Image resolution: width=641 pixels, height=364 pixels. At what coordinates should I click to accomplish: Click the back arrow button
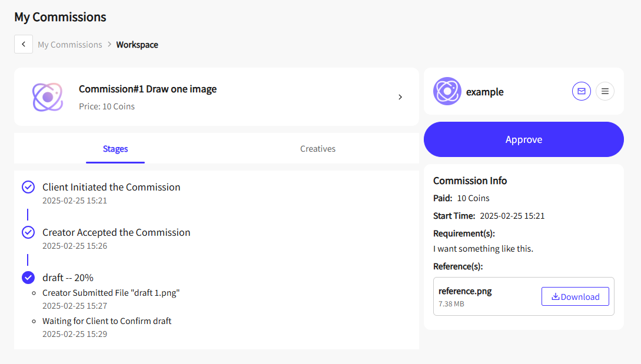24,44
